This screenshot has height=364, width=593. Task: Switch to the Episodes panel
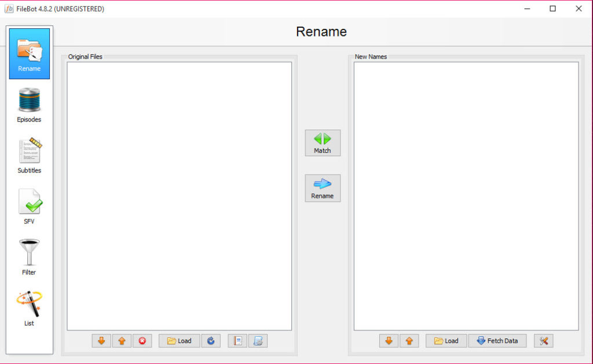(29, 105)
